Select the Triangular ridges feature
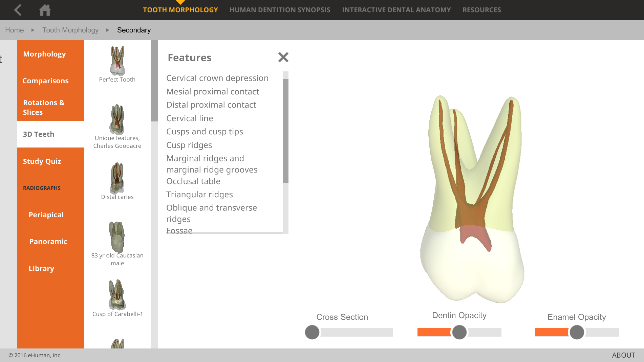Image resolution: width=644 pixels, height=362 pixels. tap(199, 195)
